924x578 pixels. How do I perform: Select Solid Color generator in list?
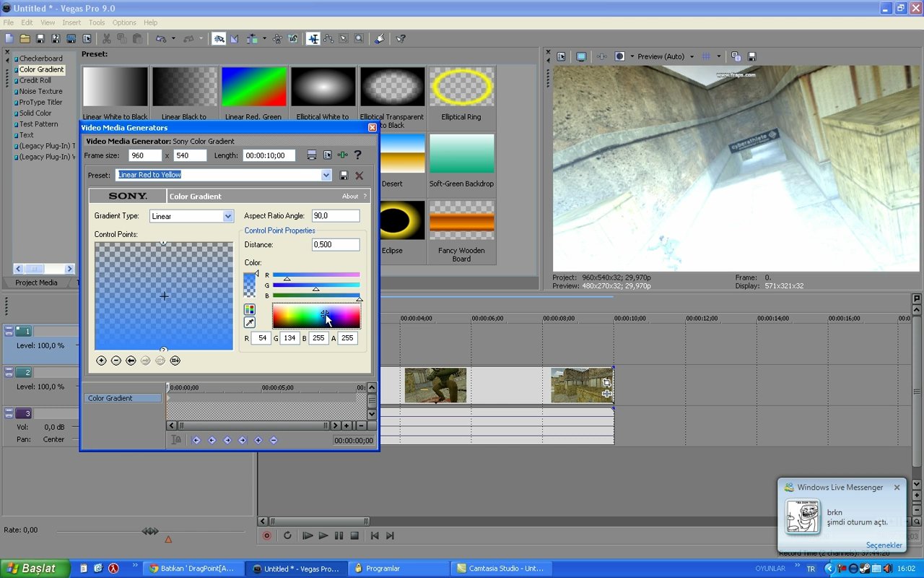coord(35,113)
